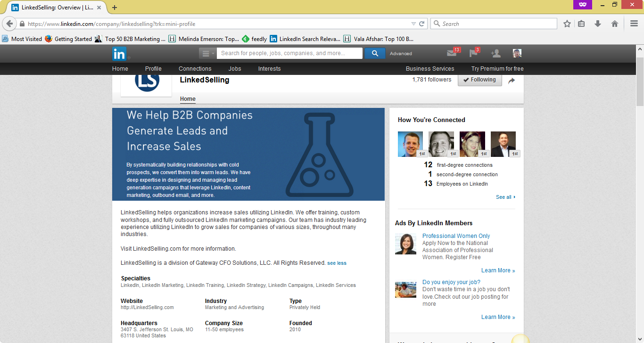Click the Professional Women ad thumbnail
This screenshot has width=644, height=343.
click(x=405, y=244)
